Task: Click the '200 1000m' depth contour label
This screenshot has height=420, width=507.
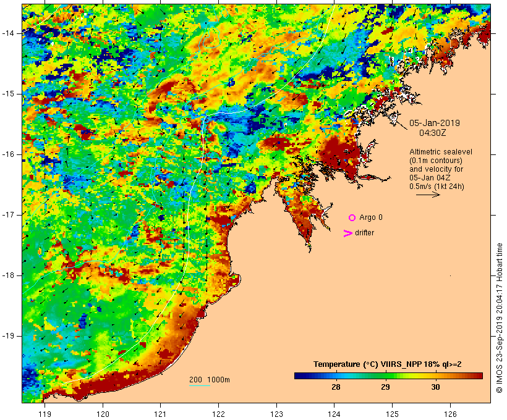Action: pyautogui.click(x=210, y=380)
